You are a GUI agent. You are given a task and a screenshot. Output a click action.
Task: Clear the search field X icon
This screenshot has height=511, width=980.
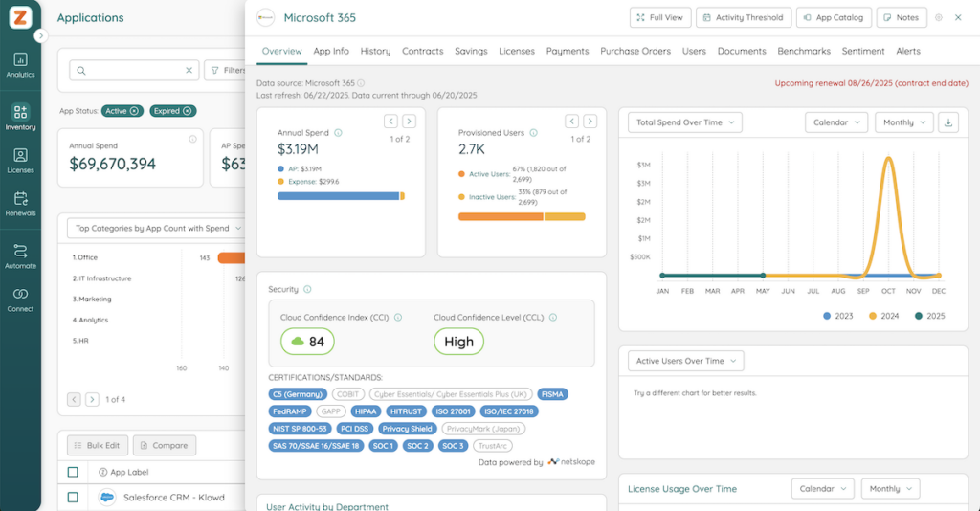click(189, 71)
